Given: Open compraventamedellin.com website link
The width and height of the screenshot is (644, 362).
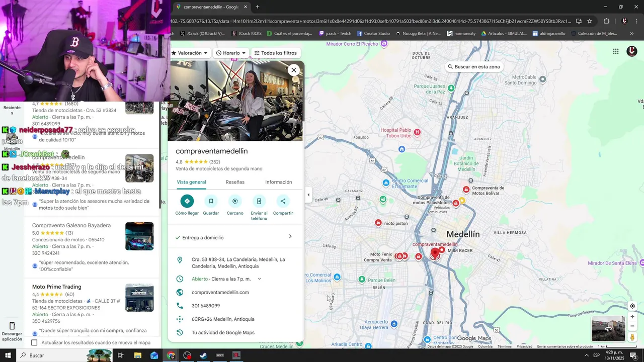Looking at the screenshot, I should coord(220,292).
